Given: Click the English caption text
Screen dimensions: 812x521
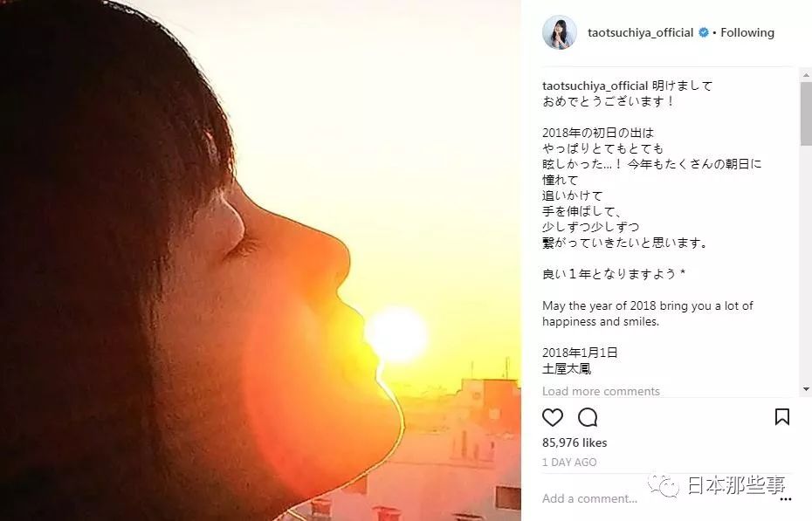Looking at the screenshot, I should [x=647, y=313].
